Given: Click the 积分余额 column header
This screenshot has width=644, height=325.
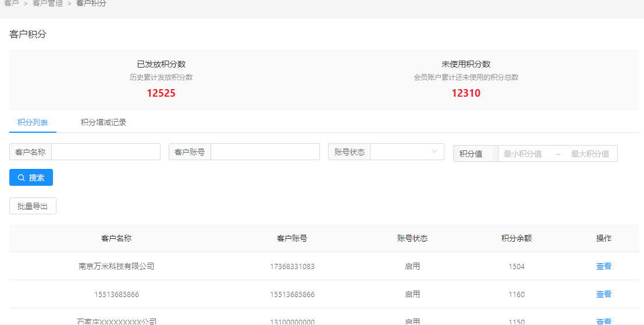Looking at the screenshot, I should click(x=516, y=238).
